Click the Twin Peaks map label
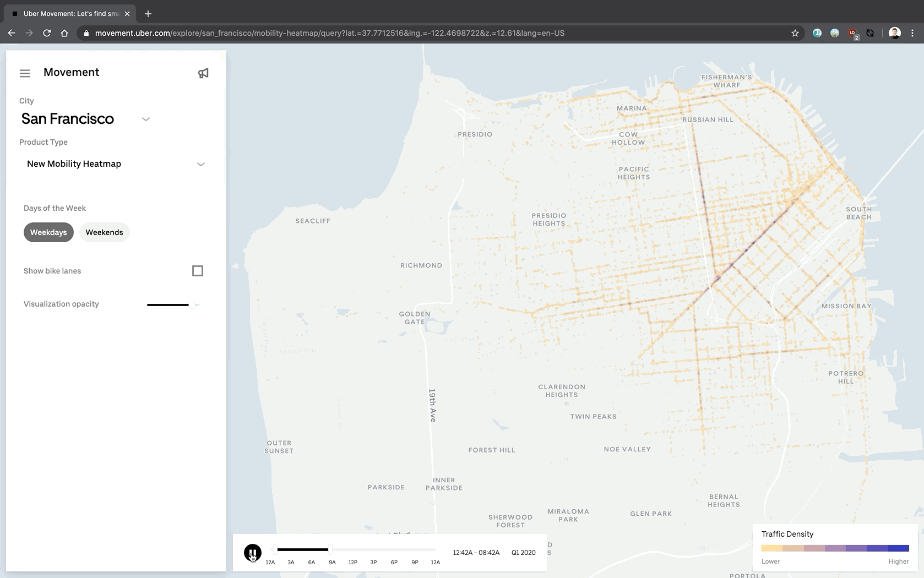 (x=594, y=417)
